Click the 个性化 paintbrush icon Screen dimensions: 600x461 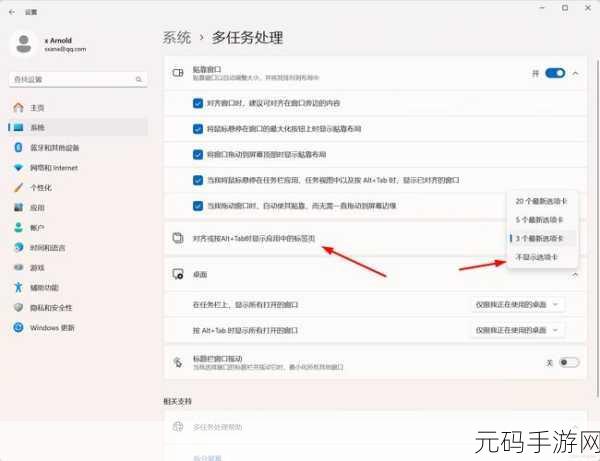pos(18,187)
